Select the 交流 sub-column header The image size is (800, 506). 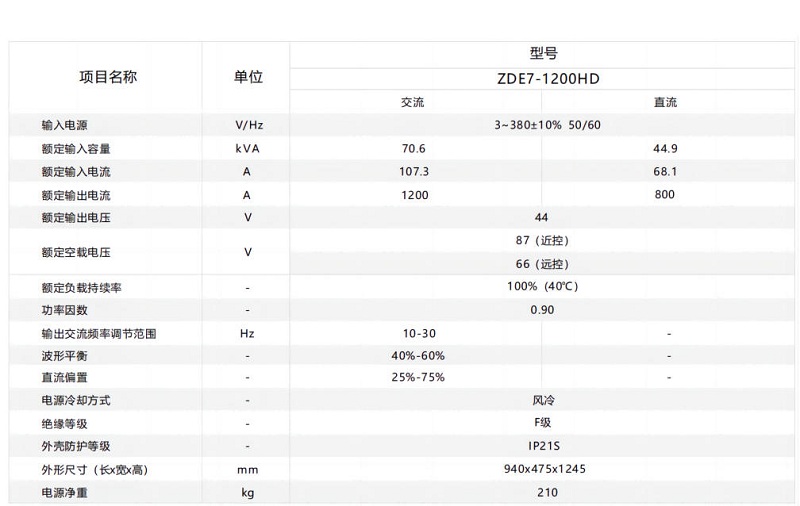pyautogui.click(x=413, y=103)
